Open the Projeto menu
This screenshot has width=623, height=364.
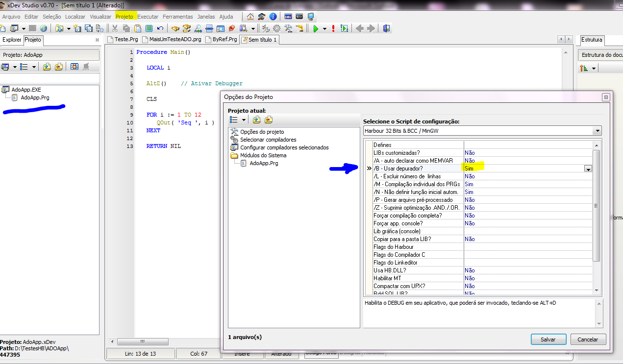(124, 17)
